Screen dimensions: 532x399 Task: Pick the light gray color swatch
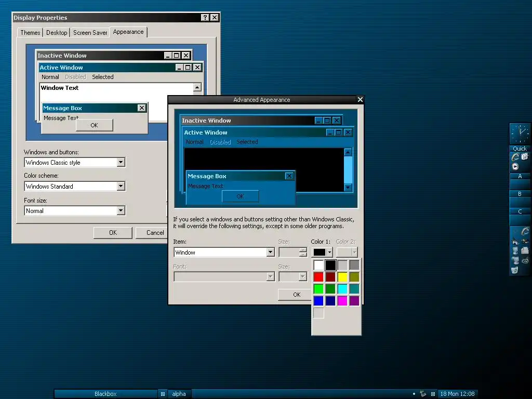click(x=342, y=265)
